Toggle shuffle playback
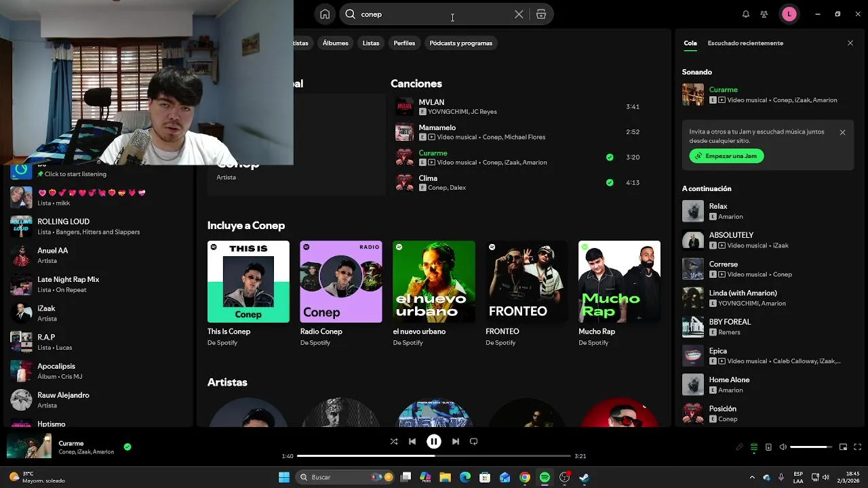The image size is (868, 488). (394, 441)
